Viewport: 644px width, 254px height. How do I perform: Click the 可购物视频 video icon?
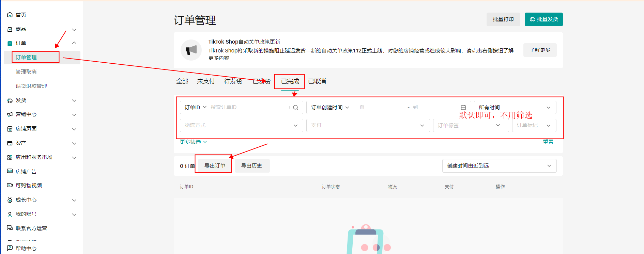10,185
